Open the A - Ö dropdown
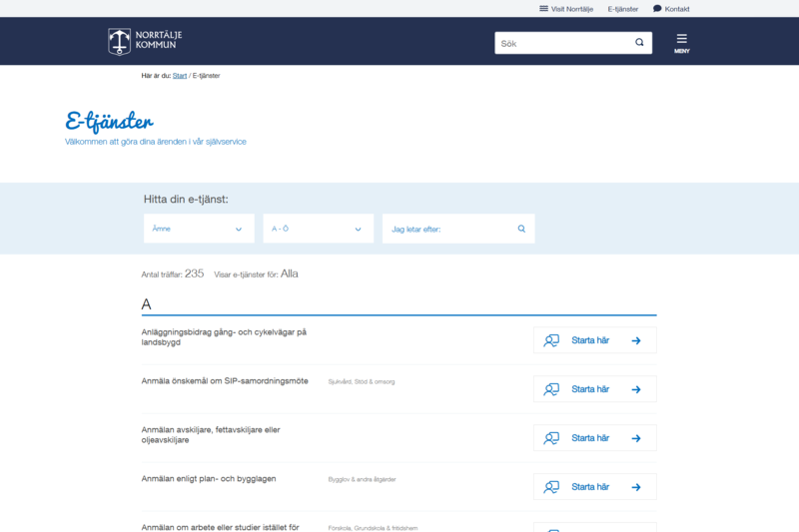The height and width of the screenshot is (532, 799). coord(318,229)
